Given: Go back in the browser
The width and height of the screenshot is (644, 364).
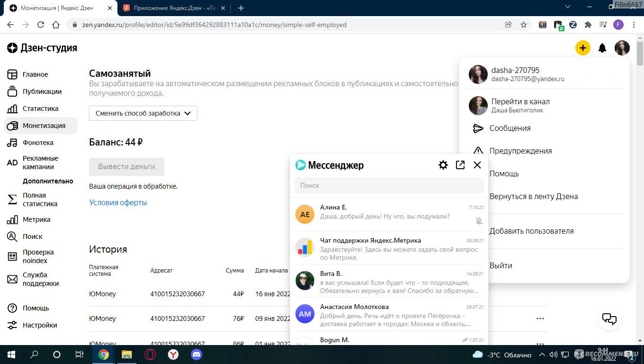Looking at the screenshot, I should (10, 25).
